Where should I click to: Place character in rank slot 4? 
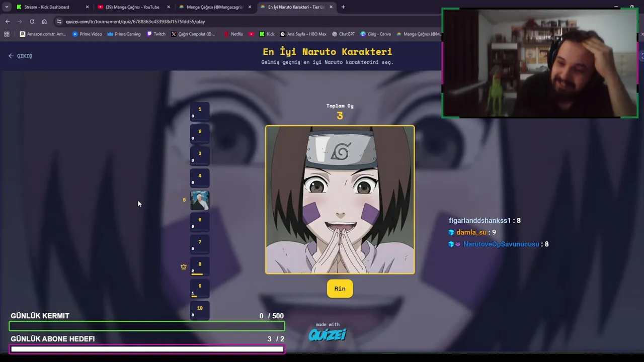click(x=200, y=178)
